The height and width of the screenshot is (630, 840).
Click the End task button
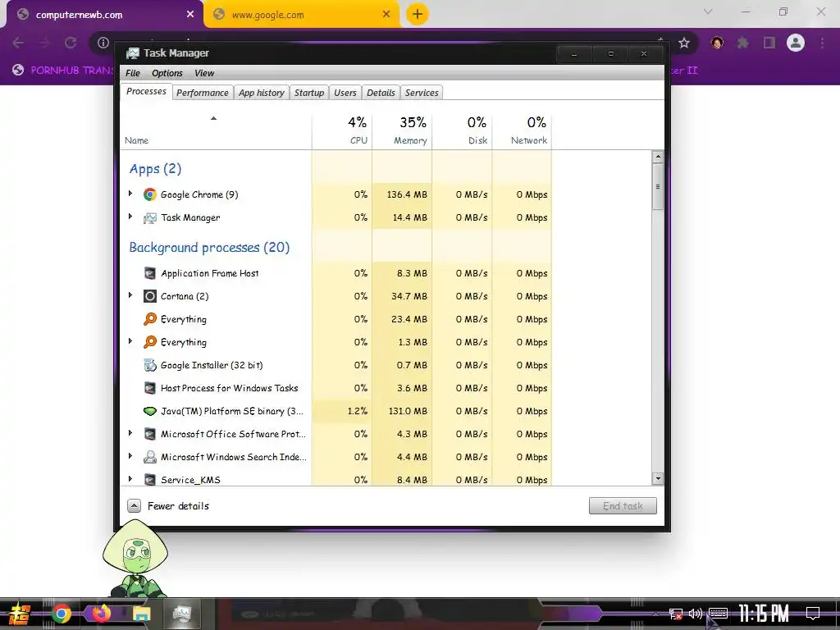pyautogui.click(x=623, y=505)
